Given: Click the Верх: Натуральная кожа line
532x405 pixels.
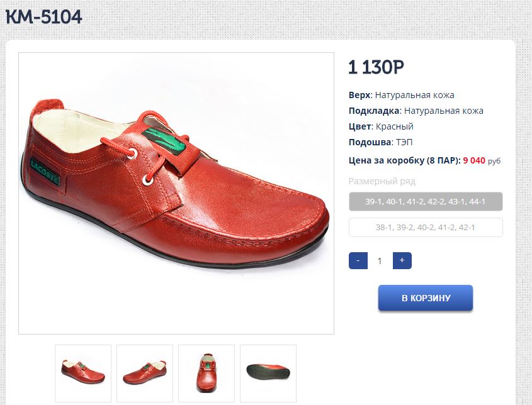Looking at the screenshot, I should 401,95.
